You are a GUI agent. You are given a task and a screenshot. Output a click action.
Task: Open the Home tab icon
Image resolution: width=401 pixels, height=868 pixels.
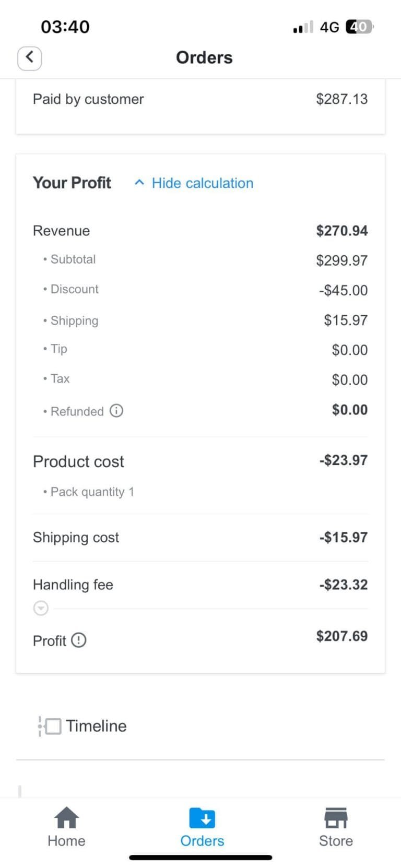[x=67, y=817]
